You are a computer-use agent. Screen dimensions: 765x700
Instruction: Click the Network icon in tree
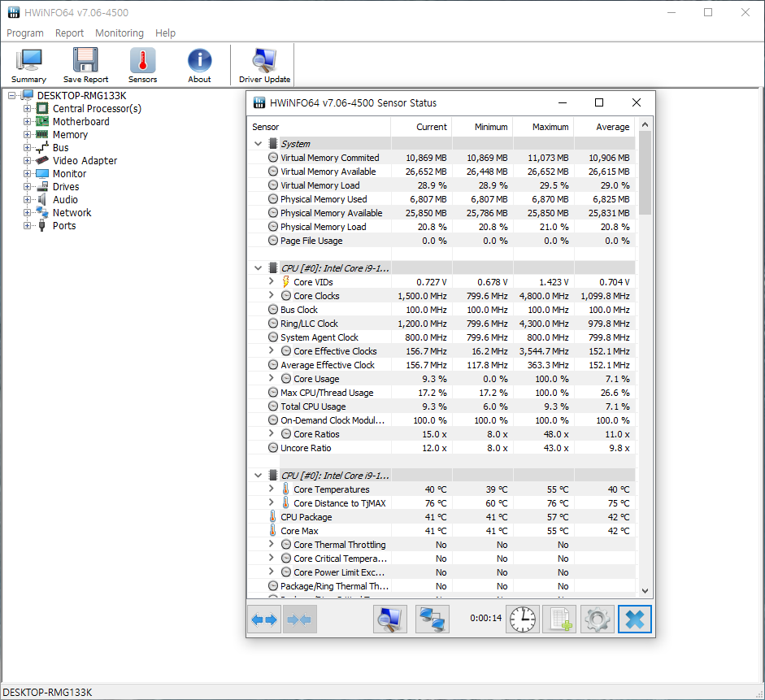[42, 212]
